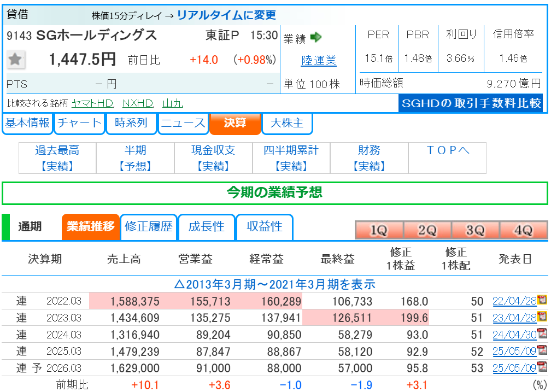551x392 pixels.
Task: Click the company name SGホールディングス
Action: pyautogui.click(x=97, y=35)
